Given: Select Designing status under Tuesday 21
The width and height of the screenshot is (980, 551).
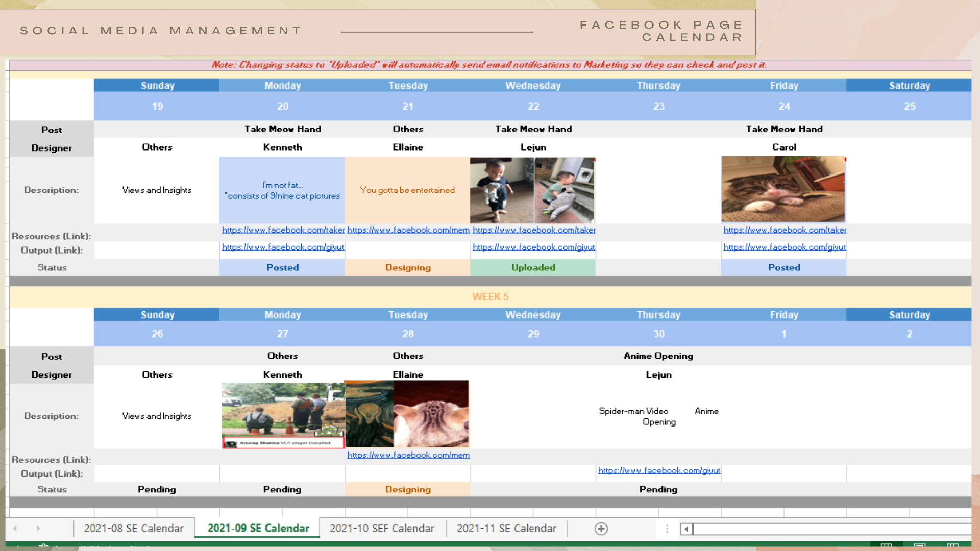Looking at the screenshot, I should point(407,267).
